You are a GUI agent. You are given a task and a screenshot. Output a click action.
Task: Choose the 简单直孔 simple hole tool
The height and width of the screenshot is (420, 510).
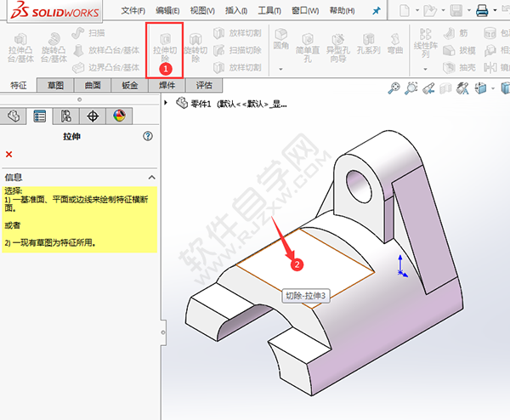(x=308, y=48)
